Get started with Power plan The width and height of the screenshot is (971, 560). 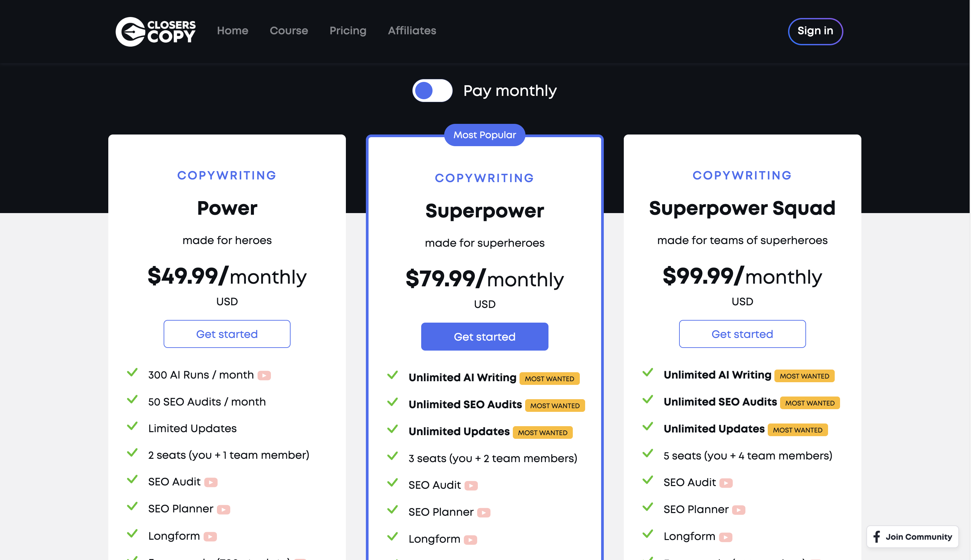pos(227,334)
